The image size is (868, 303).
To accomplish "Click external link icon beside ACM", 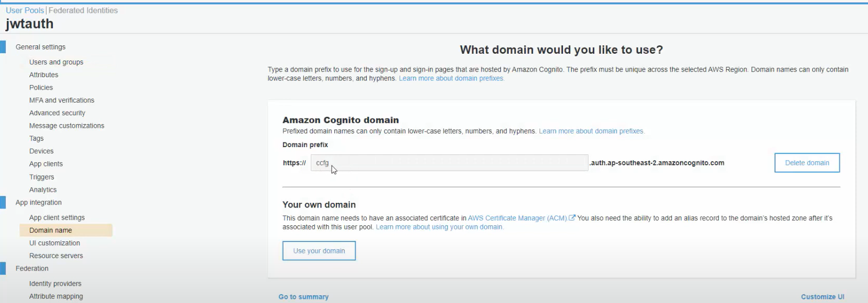I will pos(572,218).
